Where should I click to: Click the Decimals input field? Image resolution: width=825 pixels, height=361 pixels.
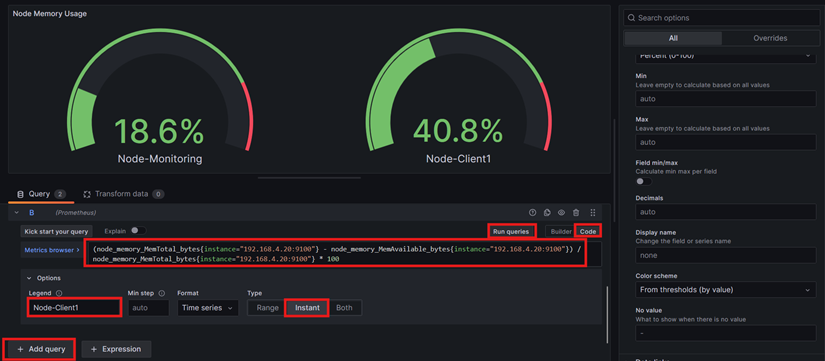point(726,212)
